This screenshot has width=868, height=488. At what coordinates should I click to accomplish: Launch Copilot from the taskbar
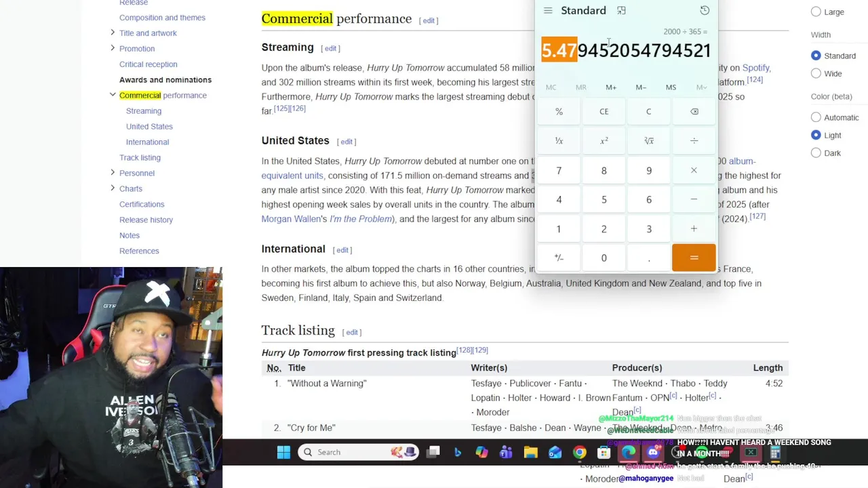click(x=481, y=452)
